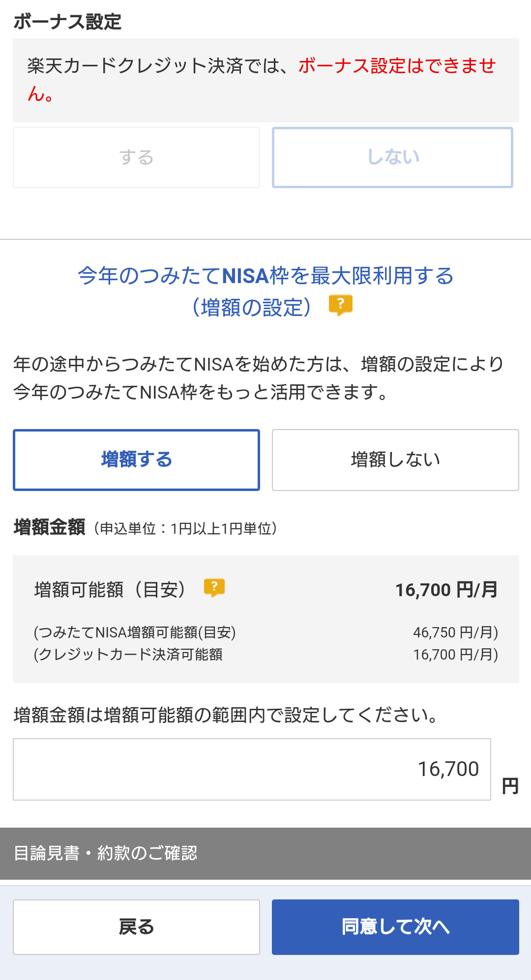This screenshot has height=980, width=531.
Task: Tap the 増額金額 section label
Action: click(x=49, y=527)
